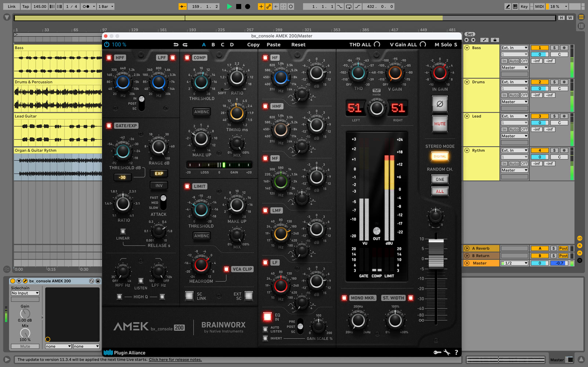Screen dimensions: 588x367
Task: Toggle Draw Mode pencil icon
Action: (x=508, y=6)
